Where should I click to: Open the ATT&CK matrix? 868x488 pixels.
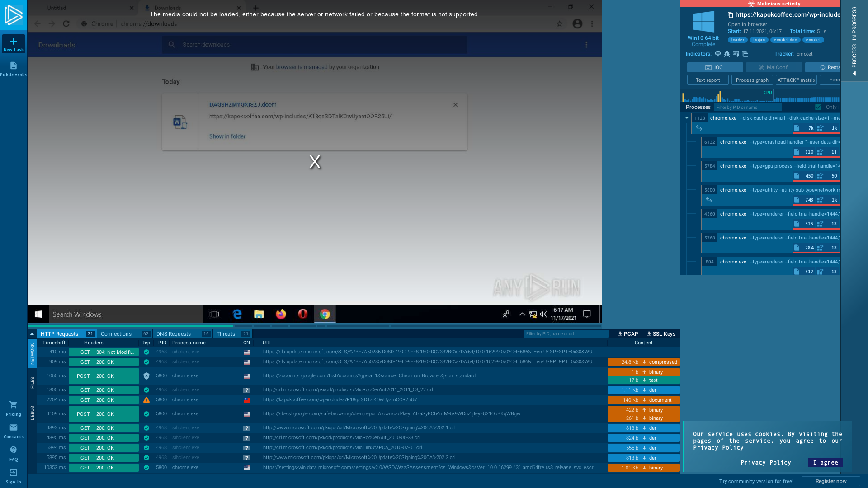tap(796, 80)
